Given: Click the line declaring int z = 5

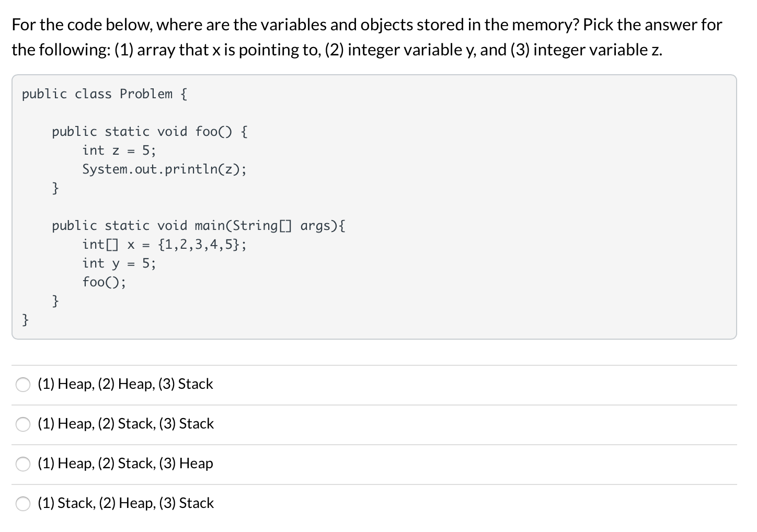Looking at the screenshot, I should (x=118, y=151).
